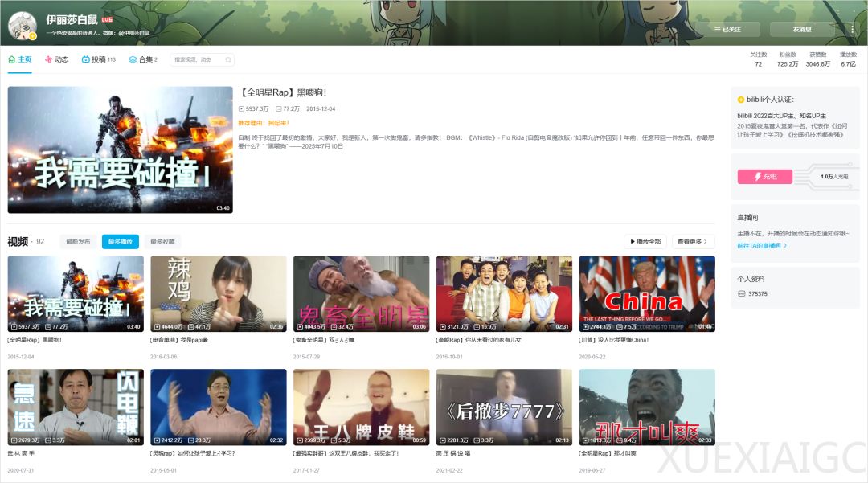Select the 最多播放 sort option

(x=120, y=242)
